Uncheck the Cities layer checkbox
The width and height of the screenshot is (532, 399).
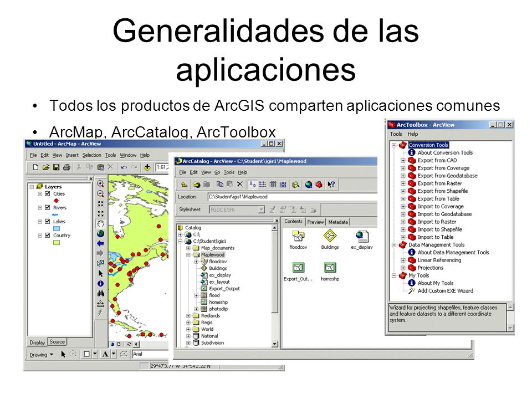pos(48,194)
